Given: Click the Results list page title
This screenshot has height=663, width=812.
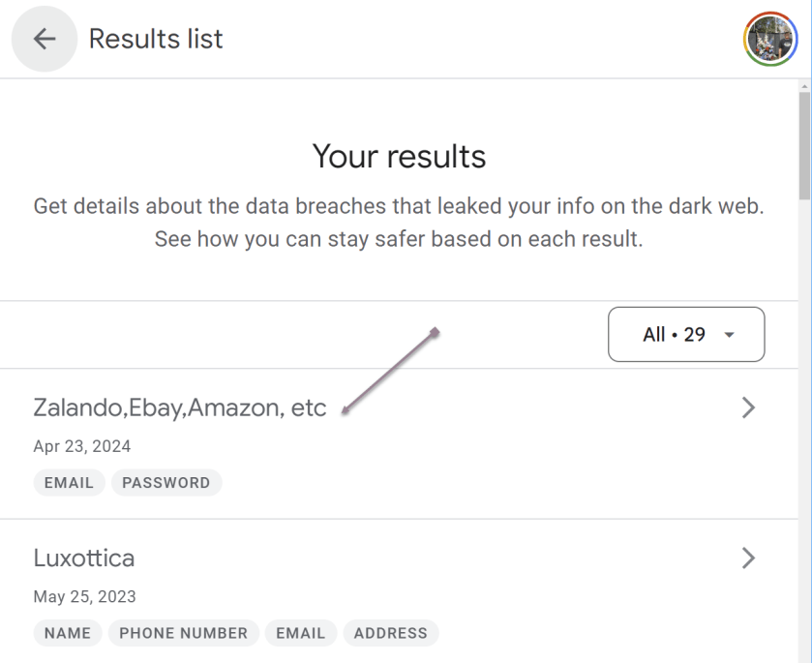Looking at the screenshot, I should point(156,39).
